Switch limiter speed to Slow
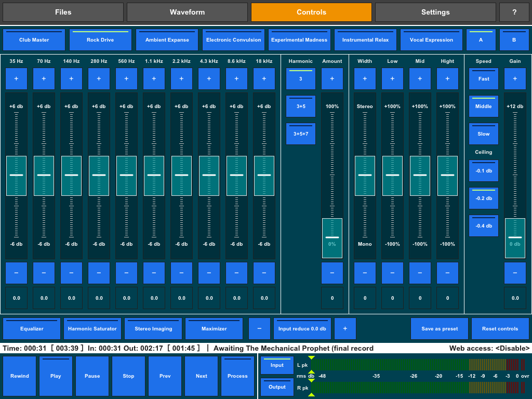The height and width of the screenshot is (399, 532). (483, 134)
